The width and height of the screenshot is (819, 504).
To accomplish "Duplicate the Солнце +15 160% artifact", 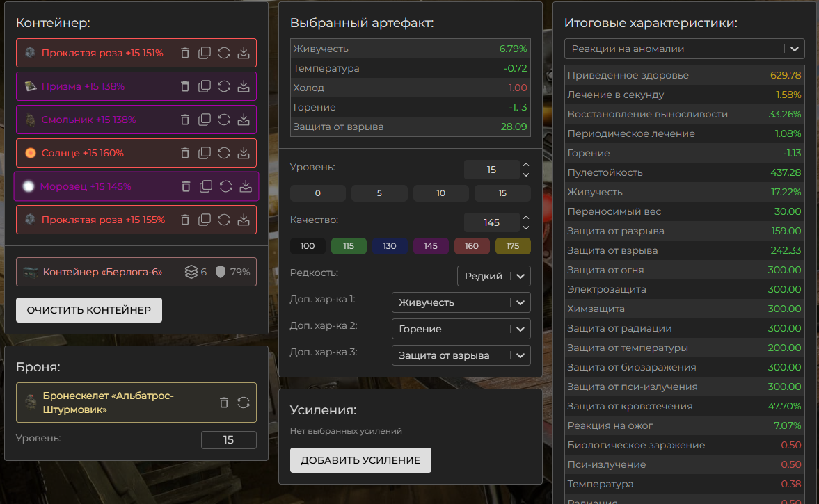I will (x=205, y=153).
